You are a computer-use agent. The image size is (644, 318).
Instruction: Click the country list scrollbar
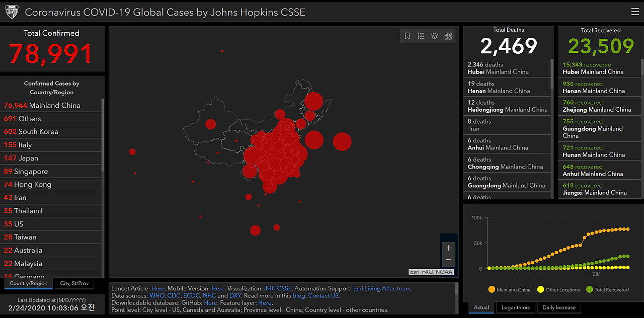point(103,136)
